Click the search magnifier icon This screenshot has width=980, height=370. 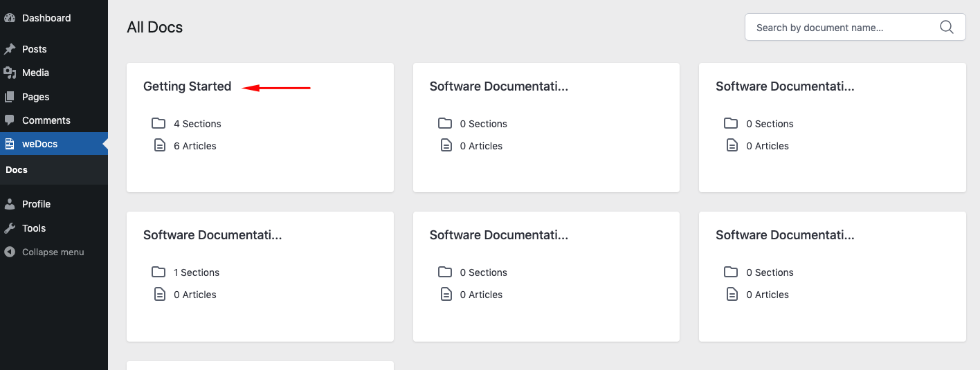947,28
